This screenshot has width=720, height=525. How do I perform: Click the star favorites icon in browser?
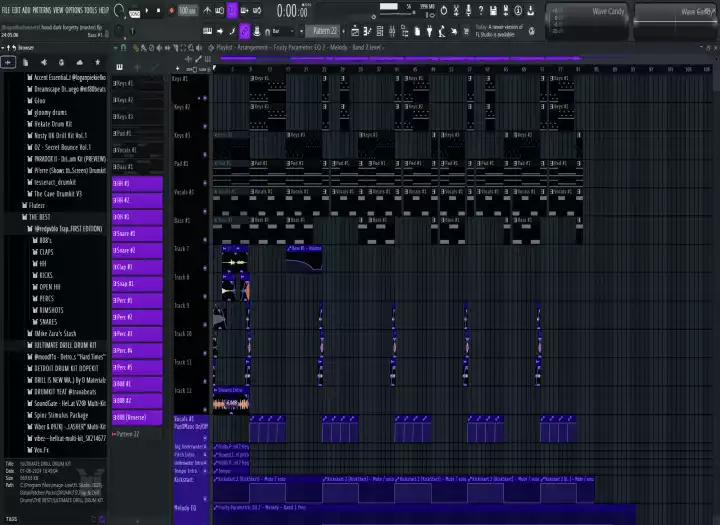[x=96, y=62]
